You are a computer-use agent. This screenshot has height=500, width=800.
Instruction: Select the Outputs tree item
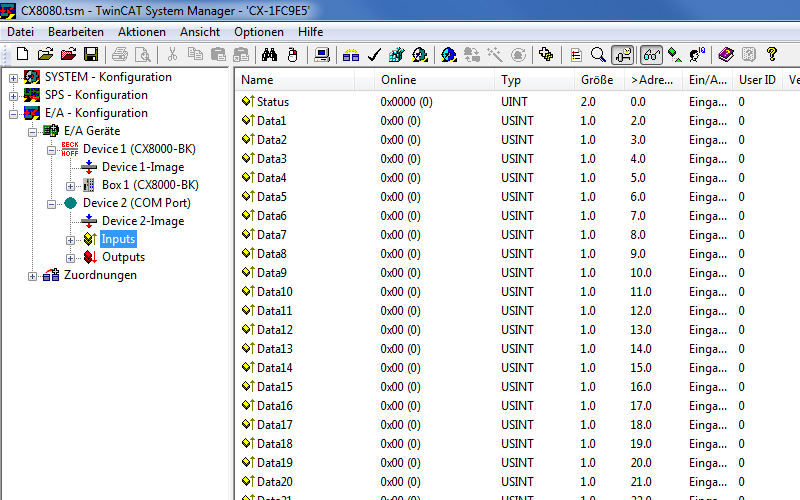123,257
